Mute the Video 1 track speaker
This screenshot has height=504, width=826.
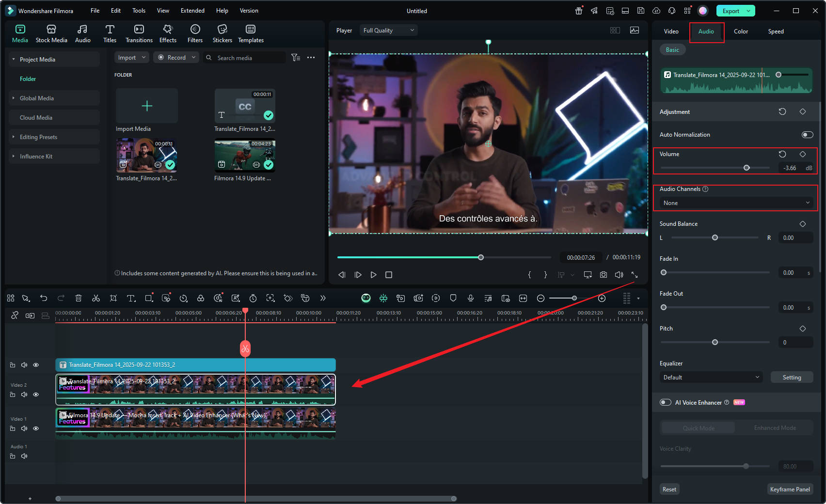coord(24,428)
